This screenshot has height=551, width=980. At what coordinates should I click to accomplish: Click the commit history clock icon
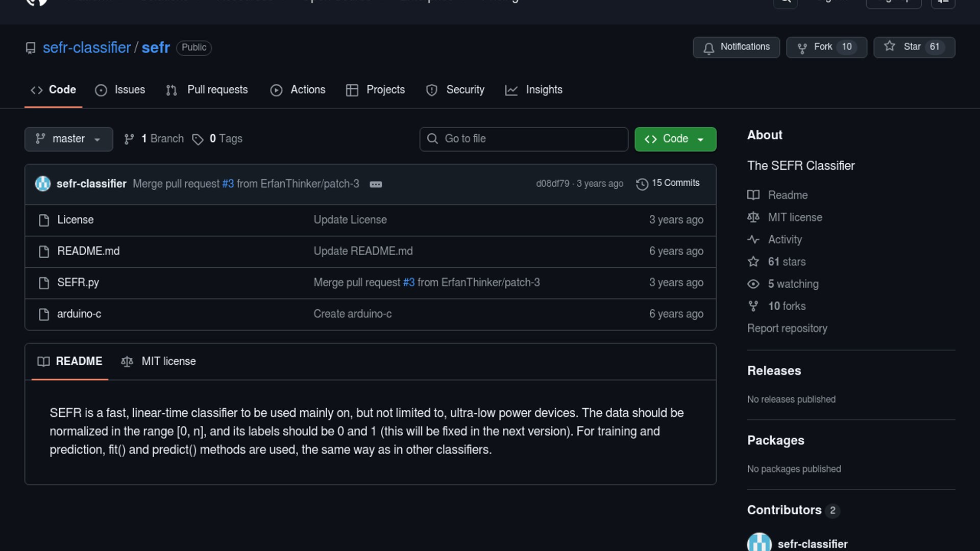click(642, 184)
